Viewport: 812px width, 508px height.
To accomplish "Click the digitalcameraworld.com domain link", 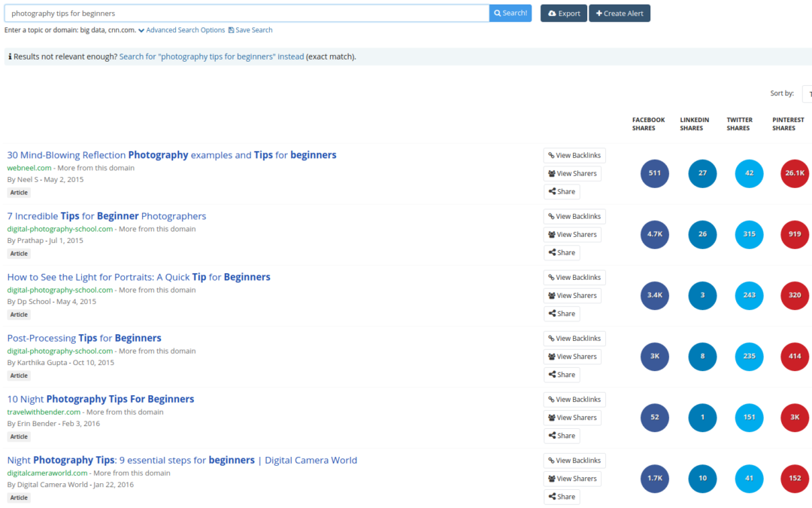I will pos(47,473).
